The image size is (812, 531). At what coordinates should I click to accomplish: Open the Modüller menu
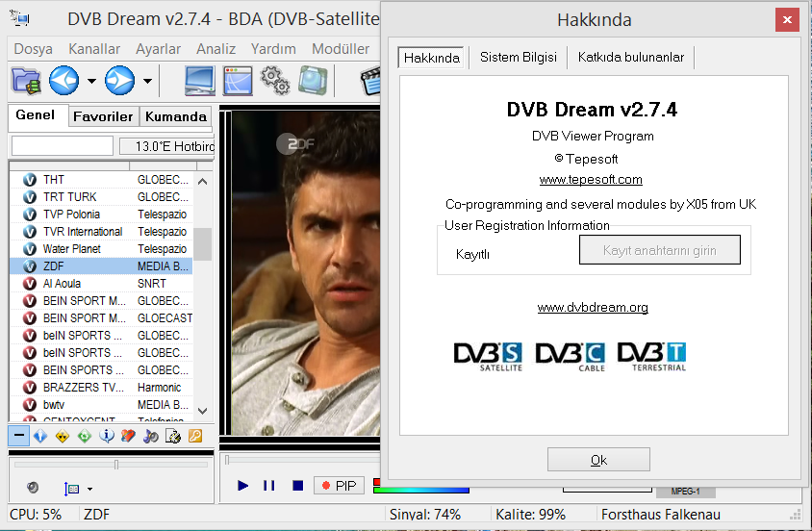coord(341,49)
